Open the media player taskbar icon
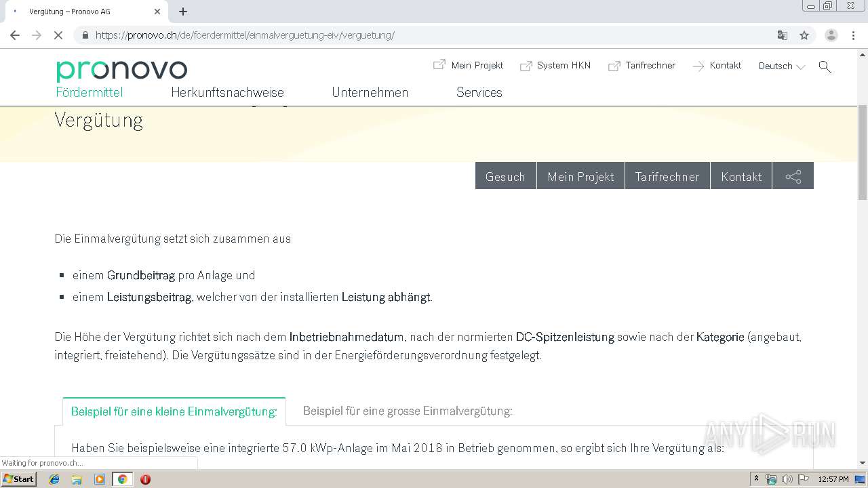Viewport: 868px width, 488px height. point(100,479)
